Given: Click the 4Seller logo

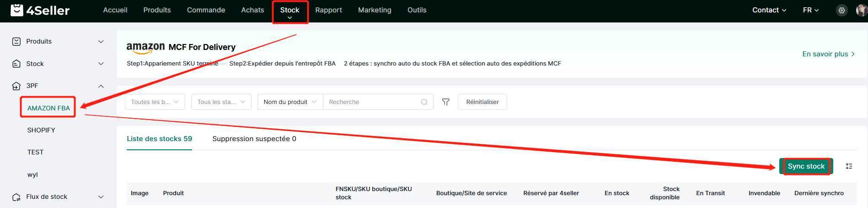Looking at the screenshot, I should tap(40, 10).
